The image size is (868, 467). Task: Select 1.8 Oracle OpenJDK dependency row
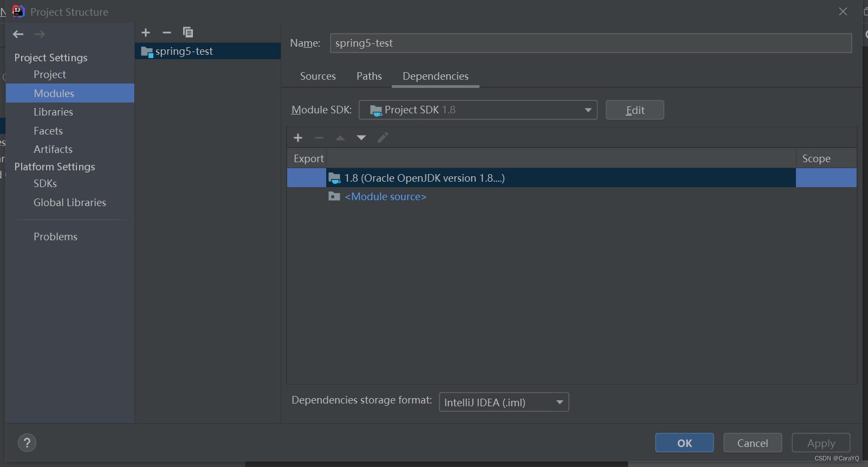pyautogui.click(x=572, y=178)
